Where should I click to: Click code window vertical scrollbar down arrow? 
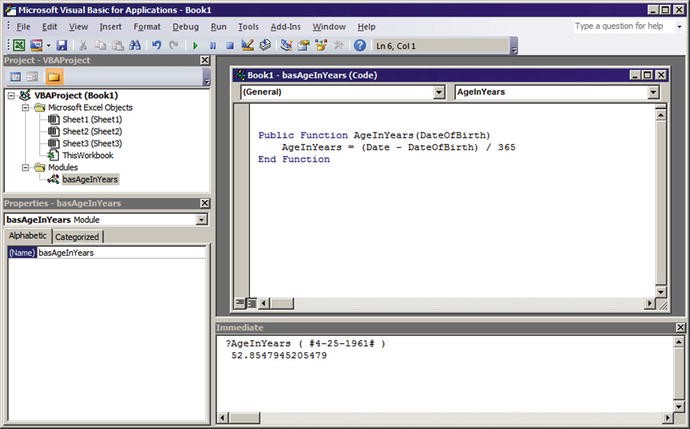point(661,291)
